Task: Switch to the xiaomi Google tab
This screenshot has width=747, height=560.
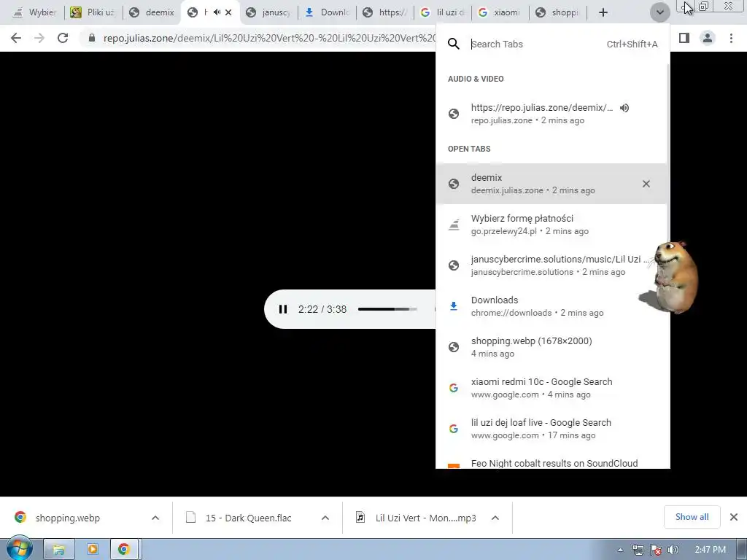Action: tap(500, 12)
